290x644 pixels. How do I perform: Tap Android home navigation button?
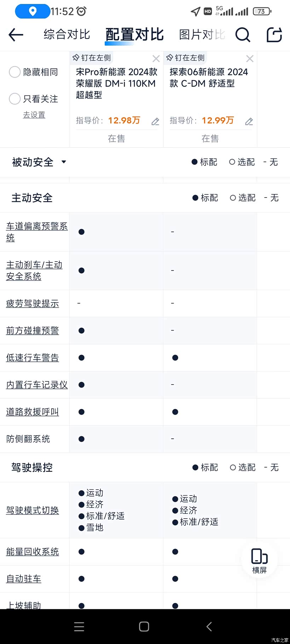tap(144, 627)
